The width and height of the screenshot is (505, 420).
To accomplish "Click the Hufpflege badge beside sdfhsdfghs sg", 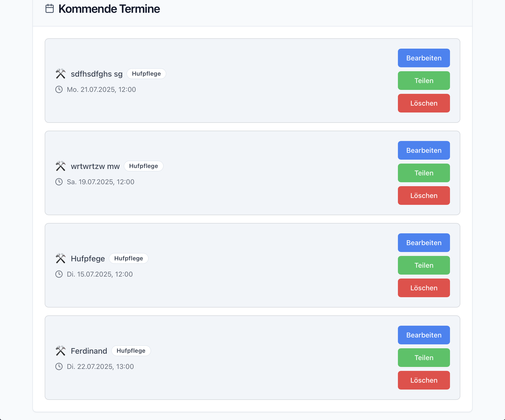I will 146,74.
